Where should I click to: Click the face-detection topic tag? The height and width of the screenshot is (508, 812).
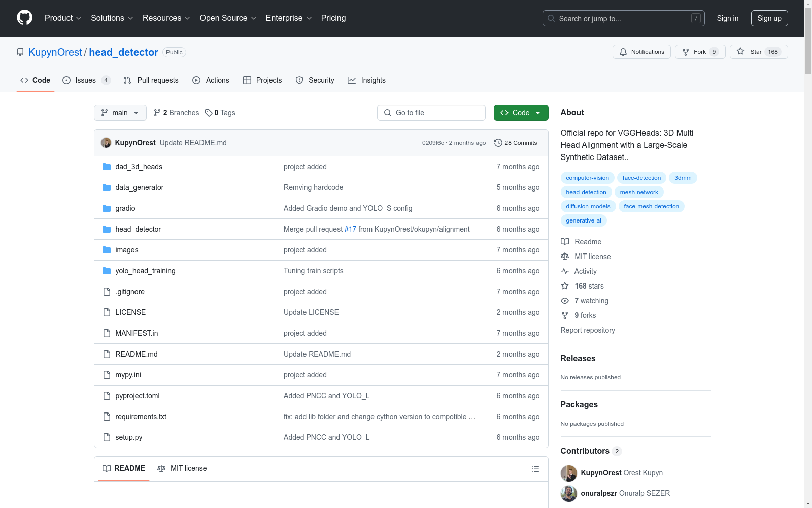[x=642, y=178]
